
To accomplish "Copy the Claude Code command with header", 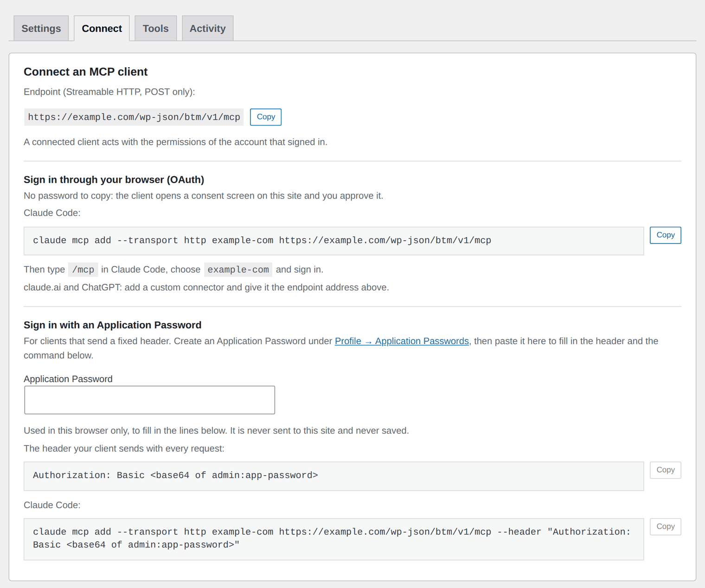I will tap(665, 527).
